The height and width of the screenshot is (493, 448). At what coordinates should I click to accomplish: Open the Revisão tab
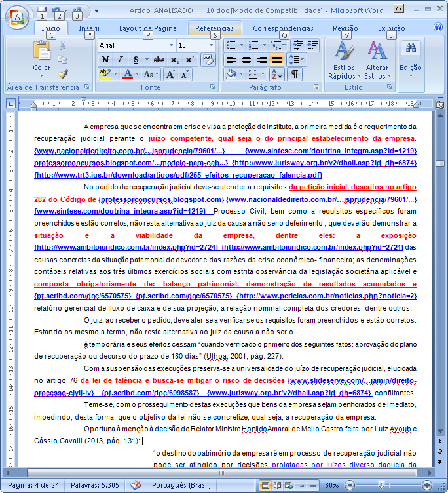coord(345,28)
